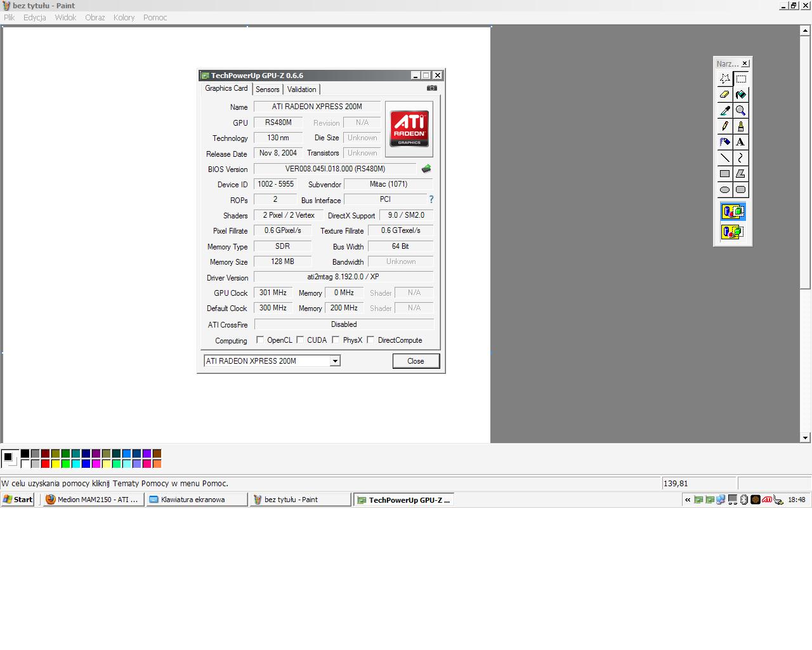The width and height of the screenshot is (812, 650).
Task: Switch to Medion MAM2150 taskbar window
Action: click(93, 500)
